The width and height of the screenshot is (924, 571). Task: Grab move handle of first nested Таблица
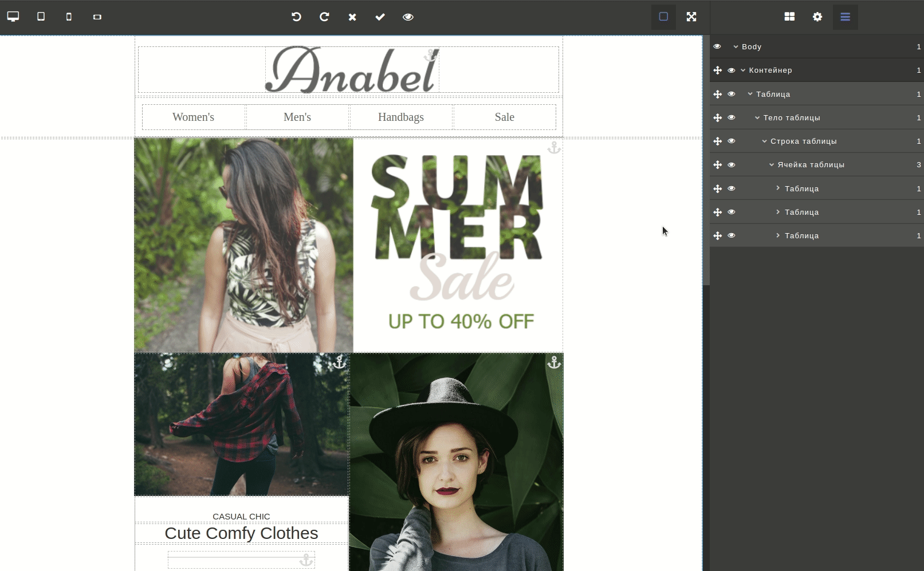717,188
